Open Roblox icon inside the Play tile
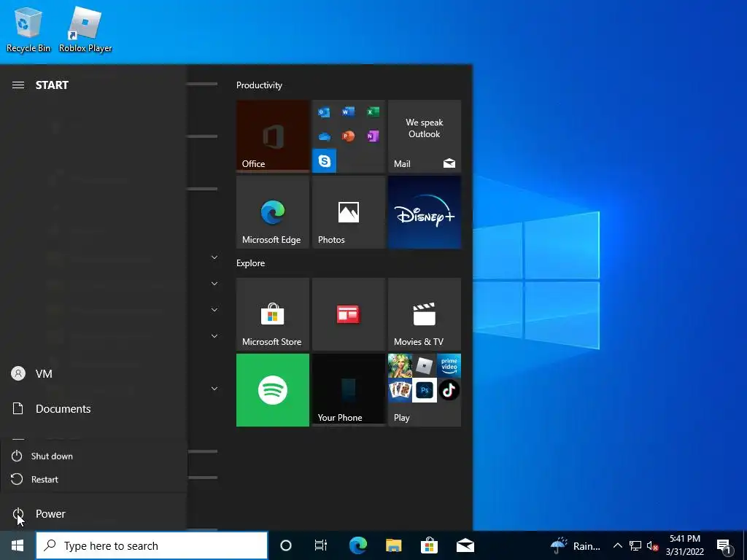Screen dimensions: 747x560 coord(425,366)
